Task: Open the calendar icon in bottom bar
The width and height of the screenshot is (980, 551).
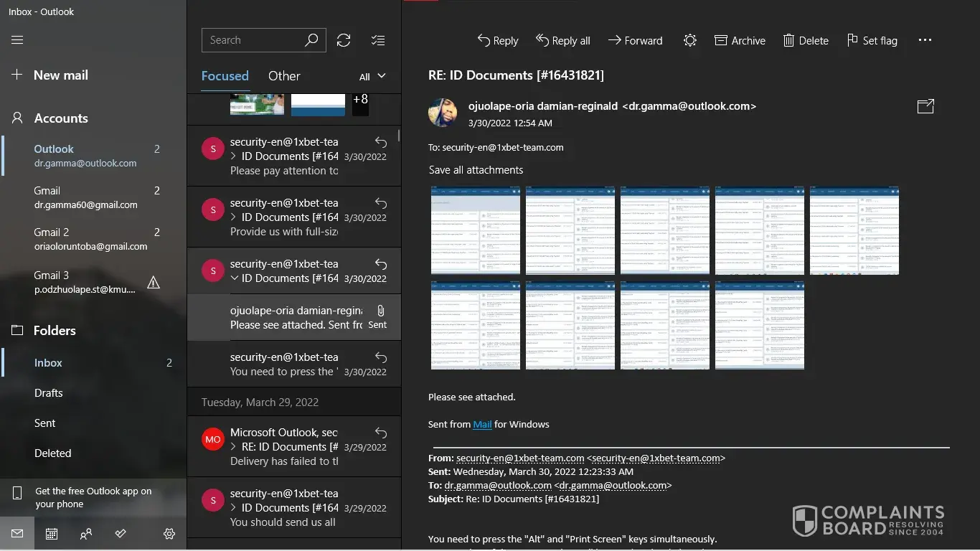Action: click(52, 534)
